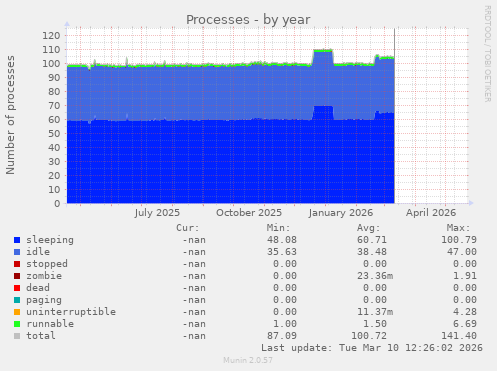Click the 'July 2025' axis label

pos(157,213)
